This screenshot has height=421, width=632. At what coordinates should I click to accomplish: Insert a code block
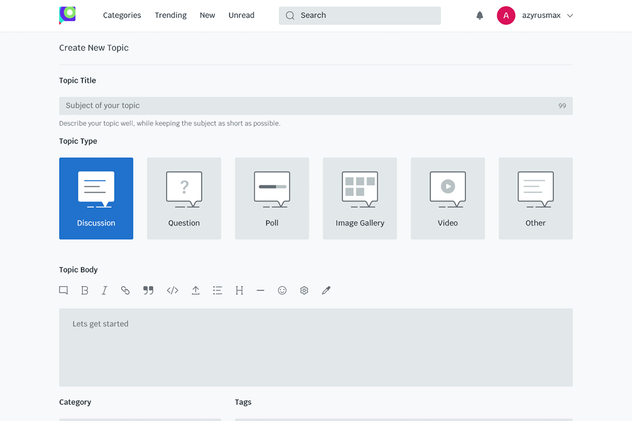pos(172,290)
